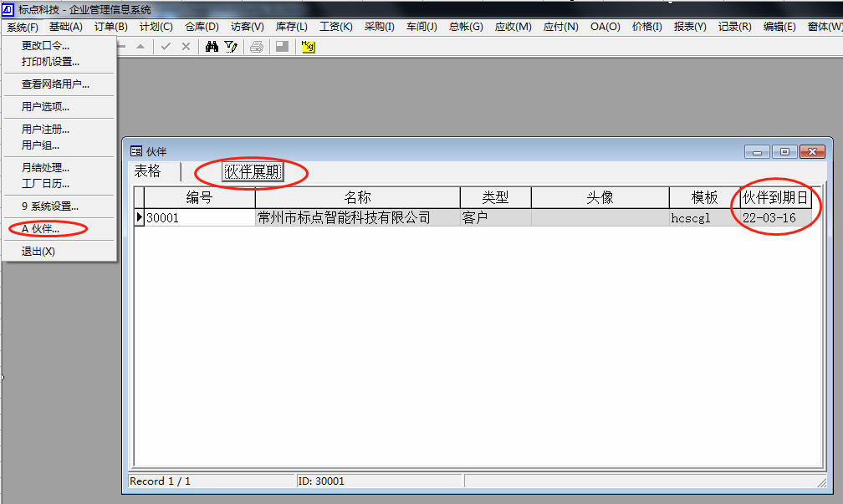Click the yellow Msg message icon
Viewport: 843px width, 504px height.
point(308,47)
